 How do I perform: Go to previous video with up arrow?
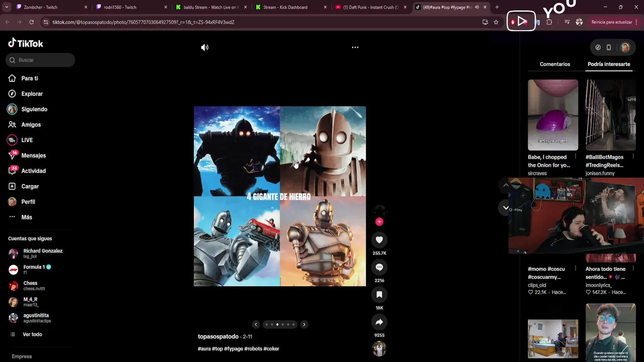click(506, 185)
